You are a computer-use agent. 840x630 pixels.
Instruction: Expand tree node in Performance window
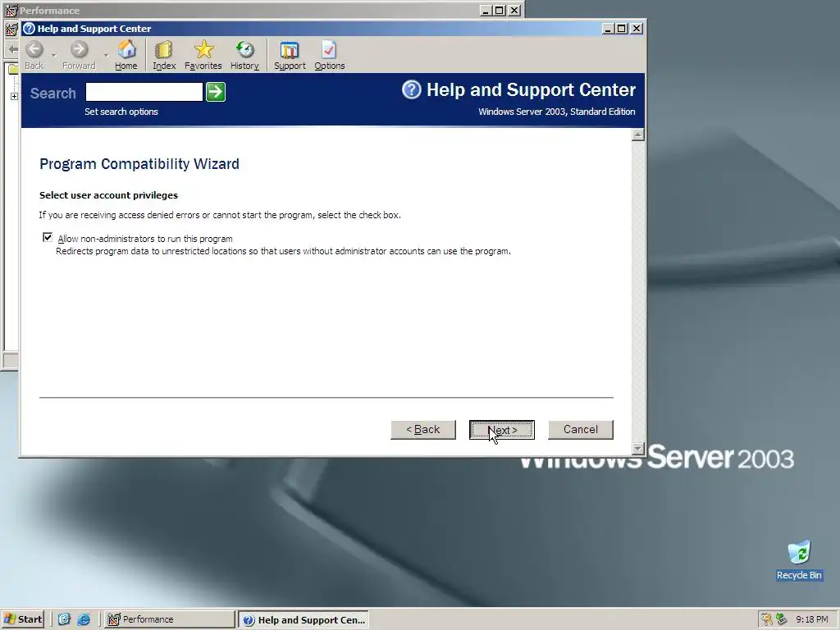[14, 97]
